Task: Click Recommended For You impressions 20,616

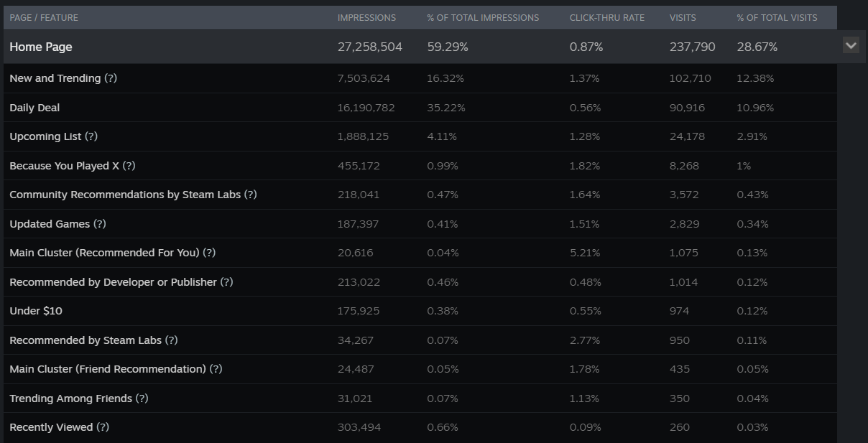Action: coord(355,253)
